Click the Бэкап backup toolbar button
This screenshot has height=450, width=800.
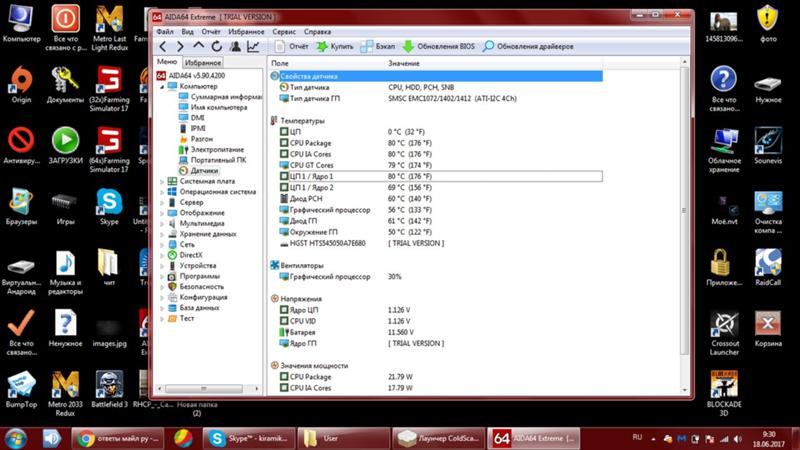point(378,46)
